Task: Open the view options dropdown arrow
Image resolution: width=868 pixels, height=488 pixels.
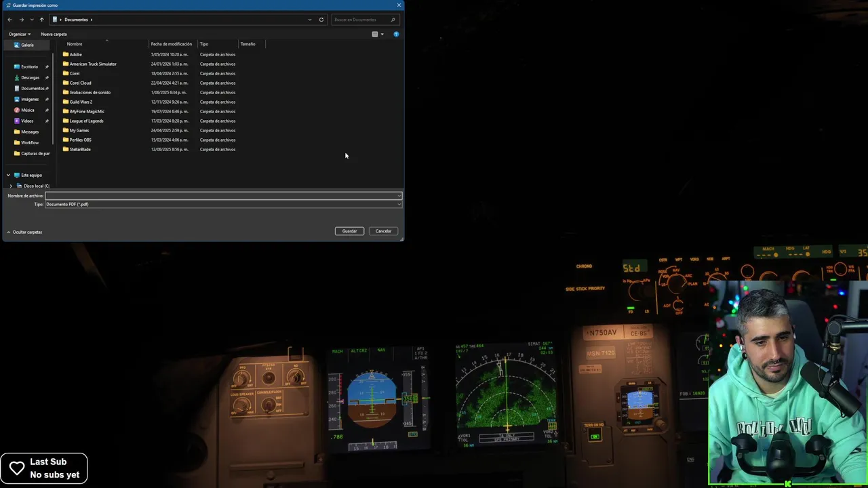Action: pyautogui.click(x=382, y=34)
